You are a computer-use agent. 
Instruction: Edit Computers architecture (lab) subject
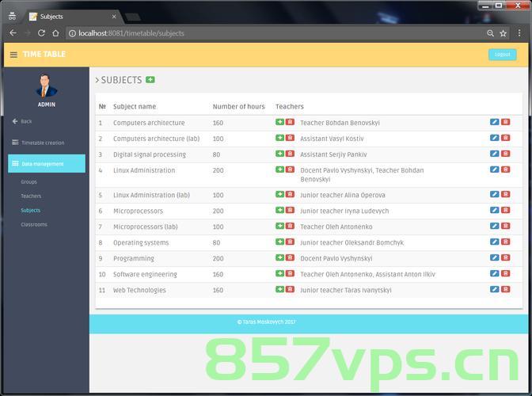pos(494,138)
